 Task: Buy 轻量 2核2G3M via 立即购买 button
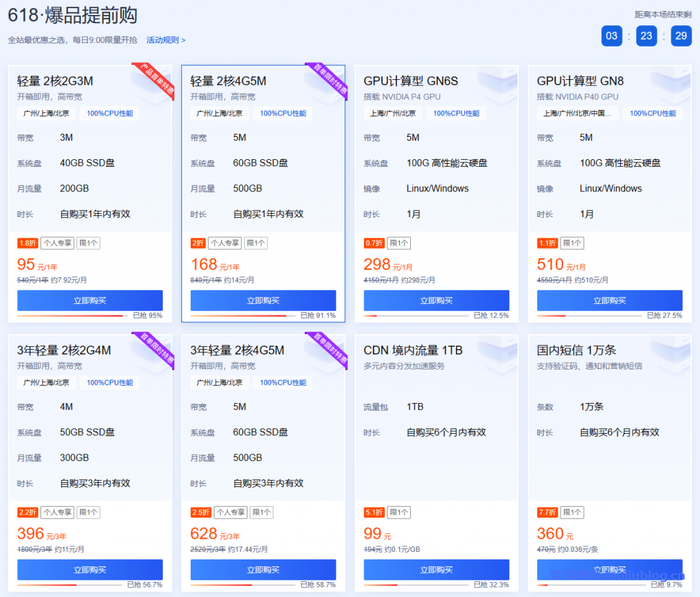[x=90, y=300]
